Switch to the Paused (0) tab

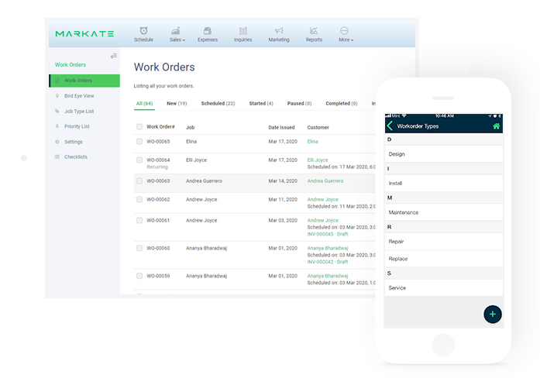tap(299, 103)
